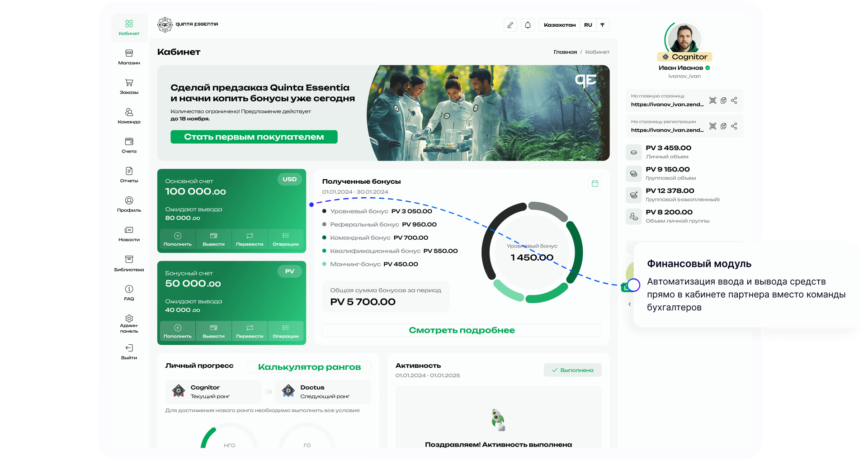868x466 pixels.
Task: Show QR code for страницу регистрации link
Action: 712,126
